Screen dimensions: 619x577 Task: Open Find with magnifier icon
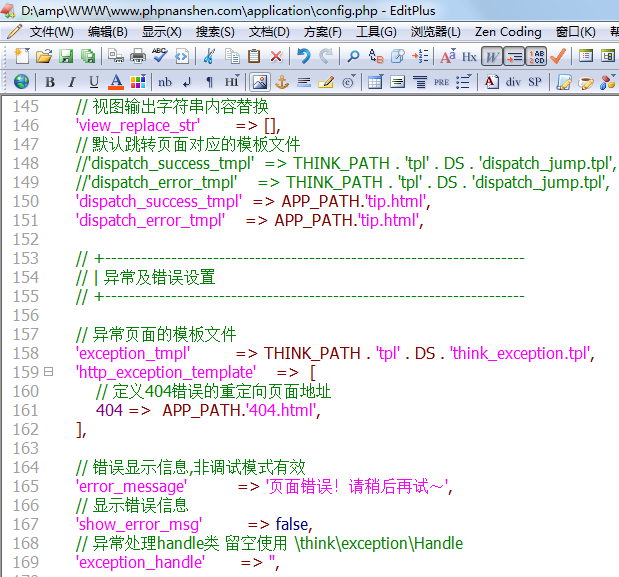tap(353, 56)
